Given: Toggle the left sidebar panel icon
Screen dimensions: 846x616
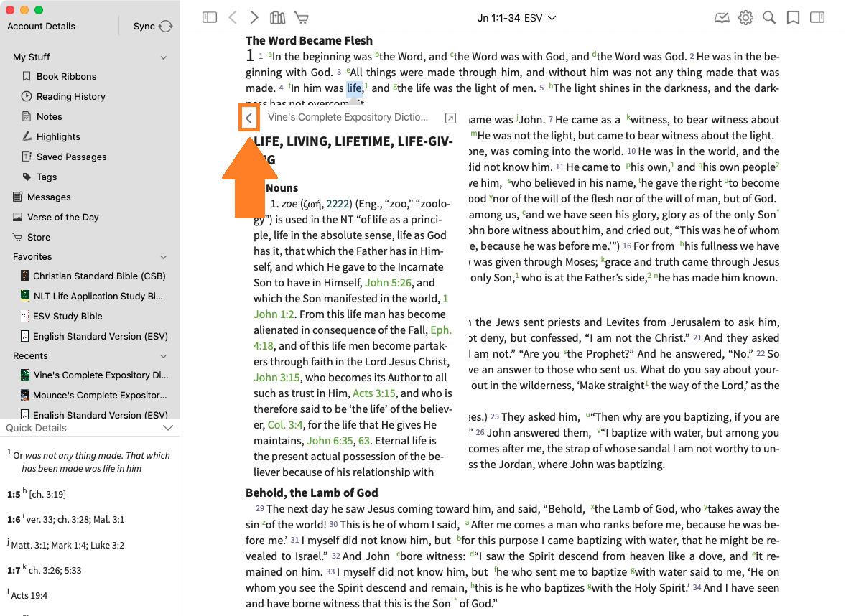Looking at the screenshot, I should click(x=210, y=18).
